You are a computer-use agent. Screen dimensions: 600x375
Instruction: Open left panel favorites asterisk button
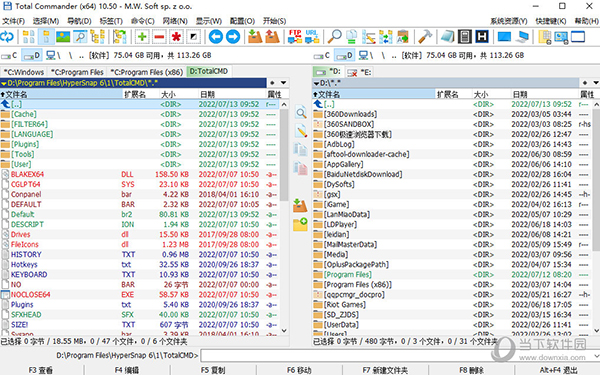pyautogui.click(x=272, y=83)
